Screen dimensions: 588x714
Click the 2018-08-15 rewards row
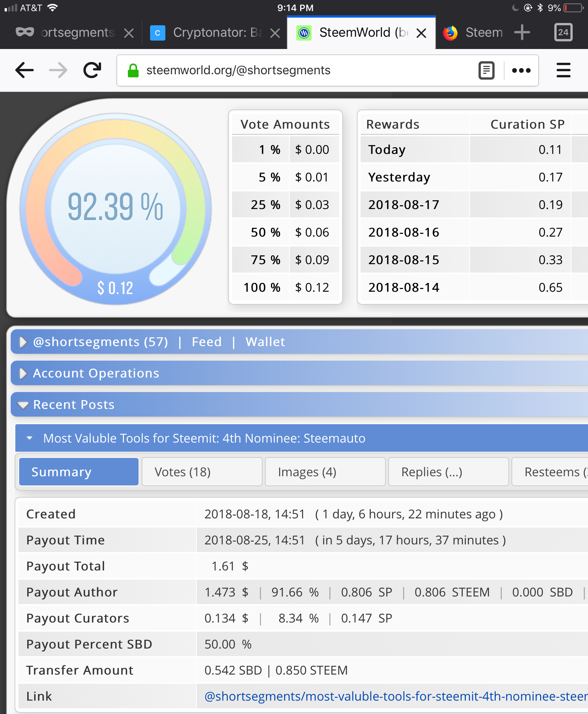[474, 260]
